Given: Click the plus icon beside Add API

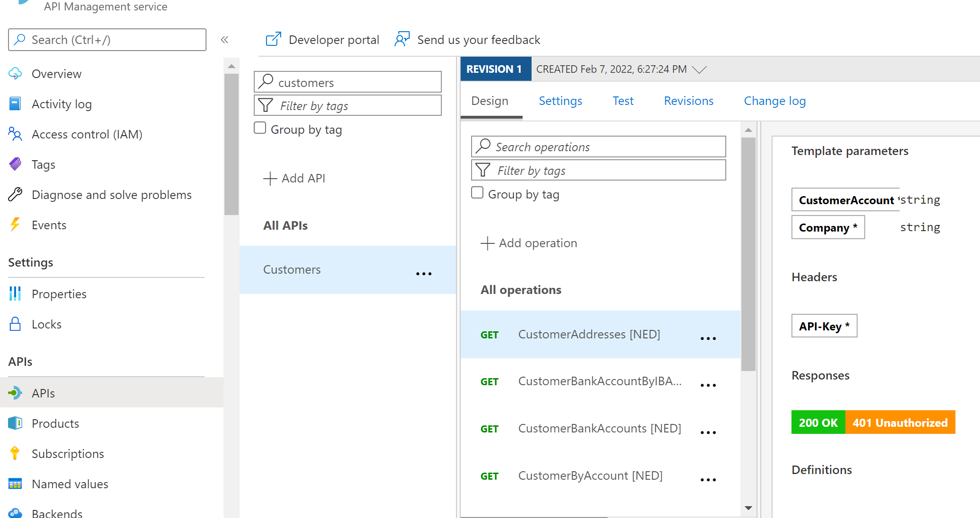Looking at the screenshot, I should 270,179.
